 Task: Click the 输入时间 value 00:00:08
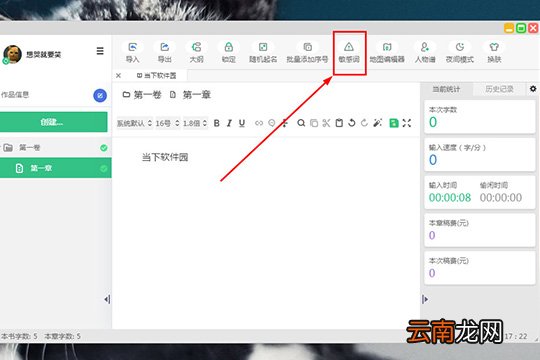(450, 198)
